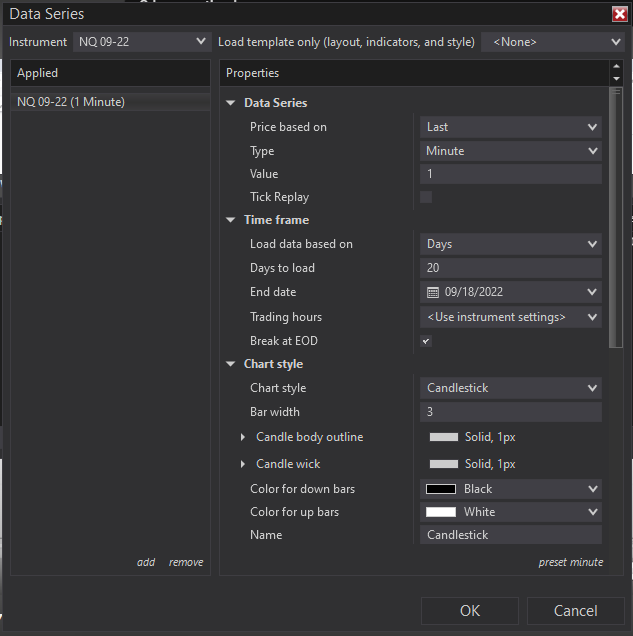Viewport: 633px width, 636px height.
Task: Collapse the Chart style section
Action: click(x=231, y=364)
